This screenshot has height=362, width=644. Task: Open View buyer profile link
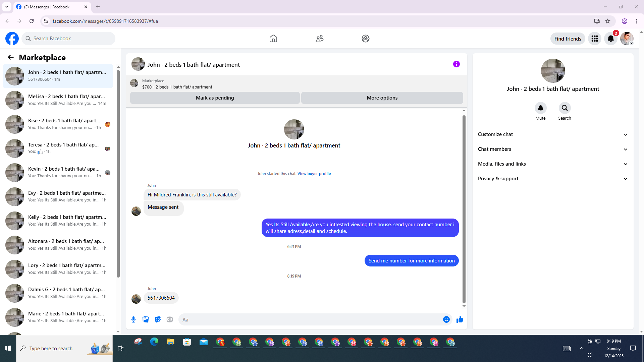(314, 174)
